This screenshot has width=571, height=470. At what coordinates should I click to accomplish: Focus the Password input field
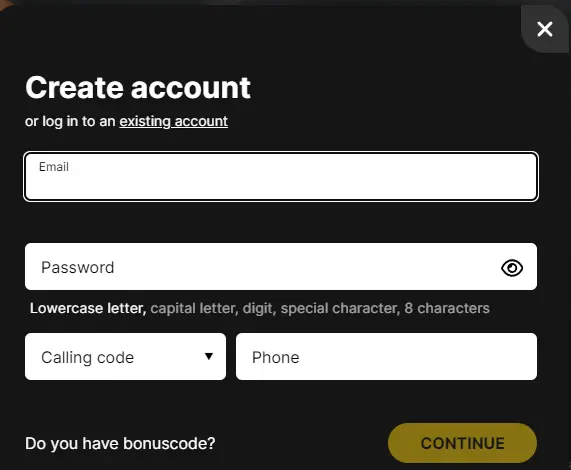coord(281,266)
